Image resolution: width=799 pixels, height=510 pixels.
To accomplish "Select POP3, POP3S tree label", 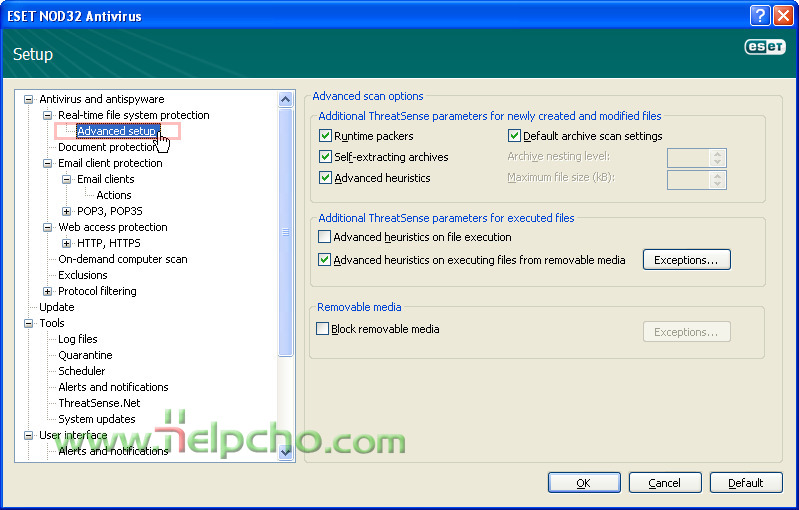I will coord(110,211).
